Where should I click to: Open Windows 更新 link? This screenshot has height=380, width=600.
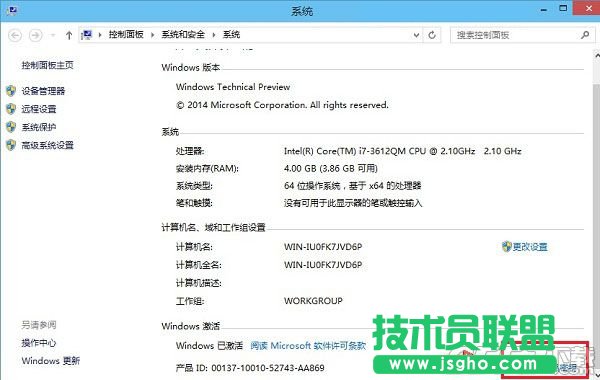[x=51, y=361]
